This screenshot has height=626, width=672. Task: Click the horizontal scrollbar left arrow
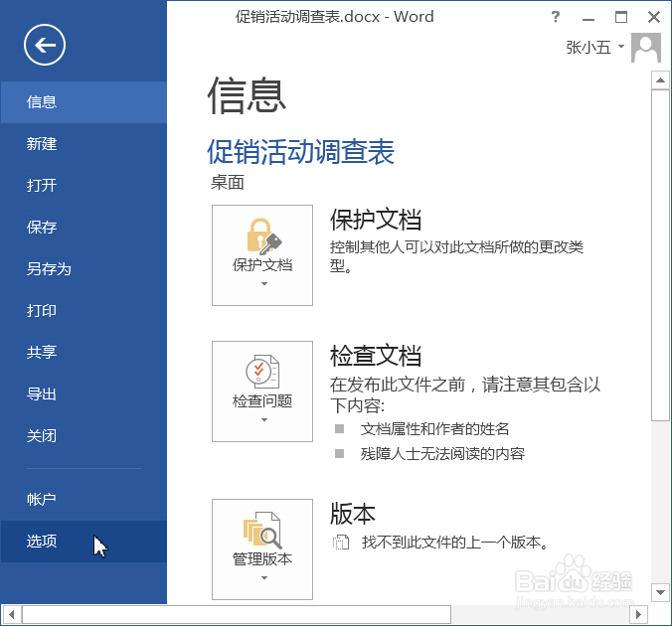pyautogui.click(x=11, y=614)
